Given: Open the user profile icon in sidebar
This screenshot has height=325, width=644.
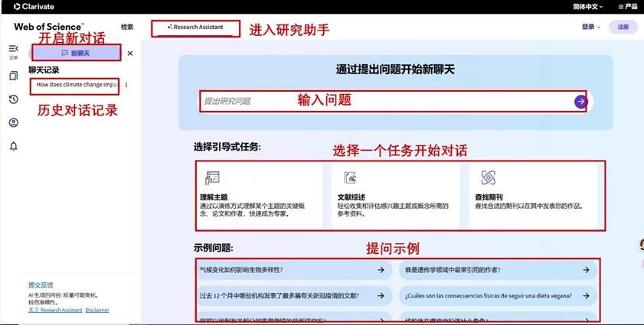Looking at the screenshot, I should (14, 122).
